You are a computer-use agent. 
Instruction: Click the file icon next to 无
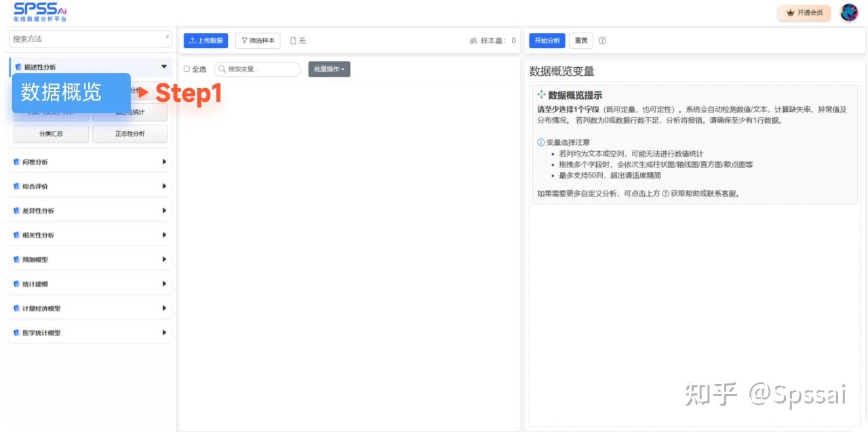pos(292,41)
